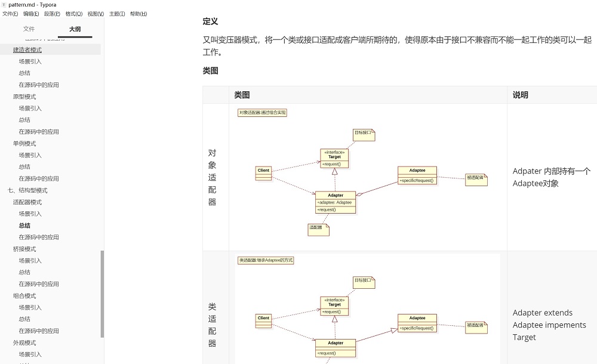This screenshot has width=597, height=364.
Task: Jump to 桥接模式 in the outline
Action: coord(24,249)
